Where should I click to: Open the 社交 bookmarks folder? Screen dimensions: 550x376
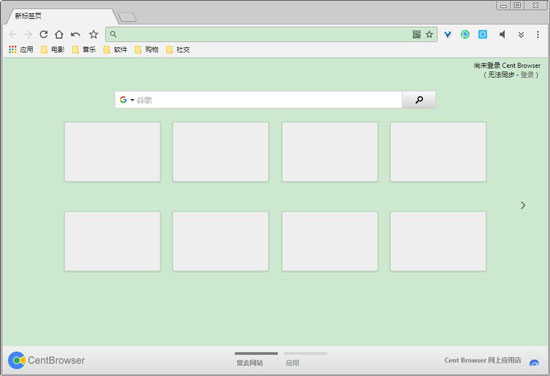tap(178, 49)
